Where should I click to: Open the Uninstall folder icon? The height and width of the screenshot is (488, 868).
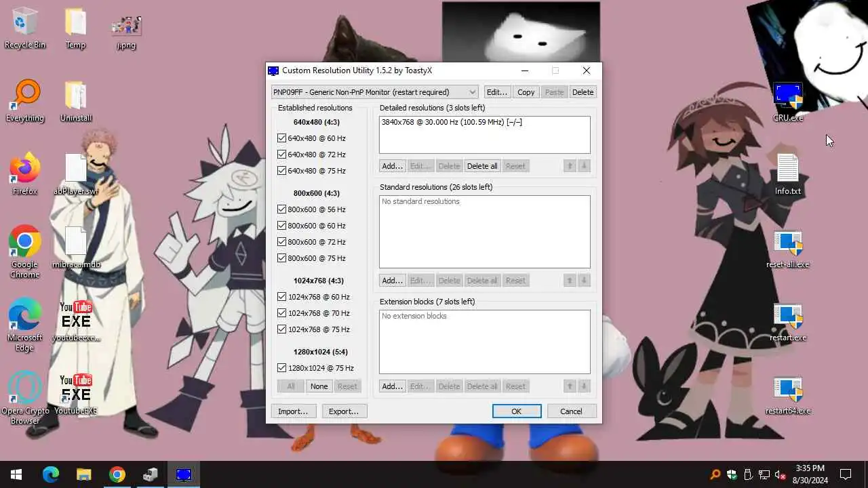[75, 101]
